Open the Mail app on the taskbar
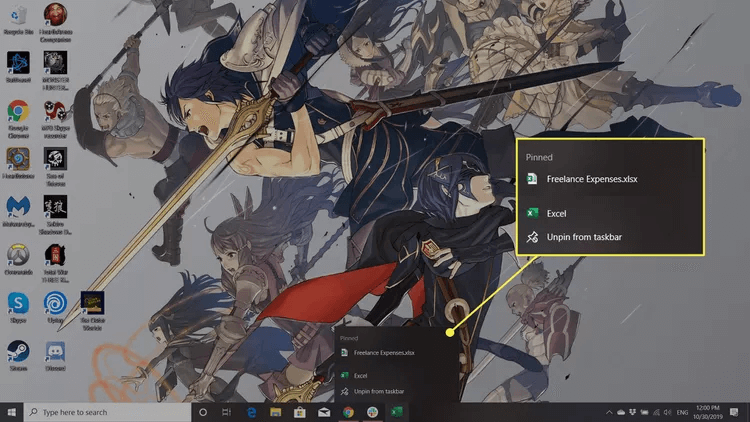This screenshot has height=422, width=750. [x=324, y=412]
